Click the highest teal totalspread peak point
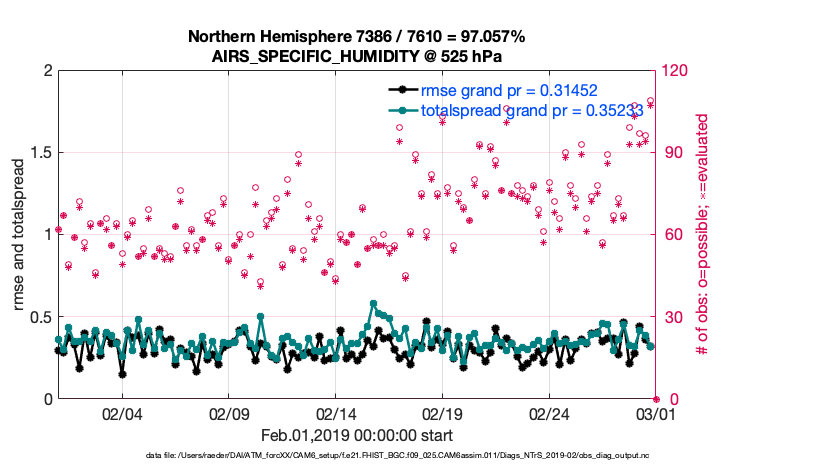Viewport: 830px width, 470px height. [373, 303]
